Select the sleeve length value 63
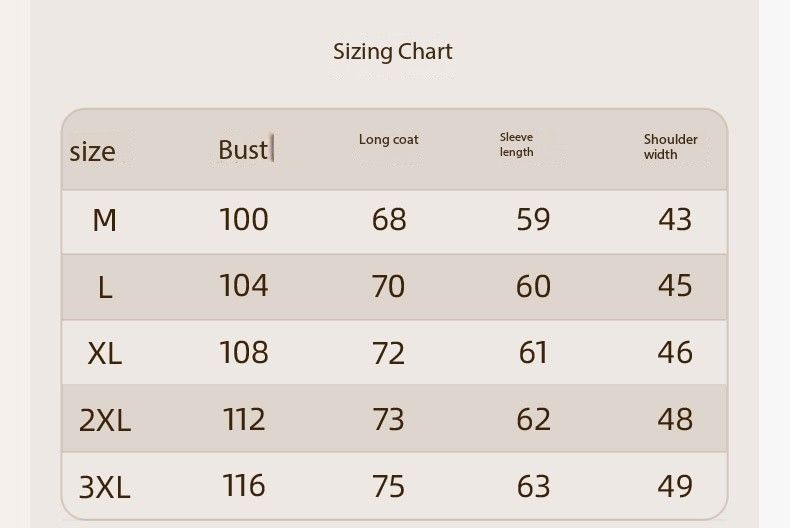Viewport: 790px width, 528px height. pyautogui.click(x=533, y=486)
